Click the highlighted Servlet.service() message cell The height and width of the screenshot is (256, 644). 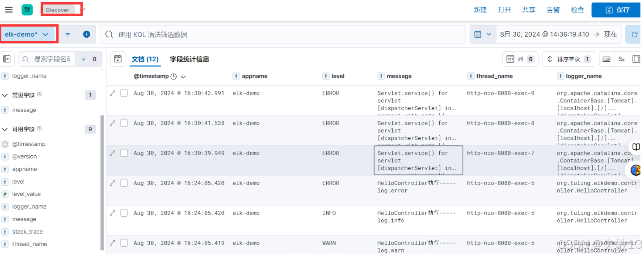(x=418, y=160)
